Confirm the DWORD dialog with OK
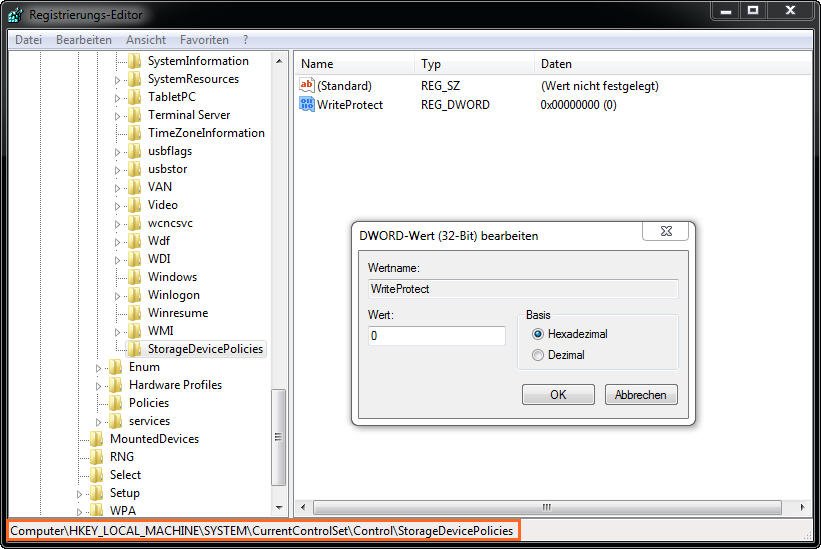Image resolution: width=821 pixels, height=549 pixels. (558, 395)
